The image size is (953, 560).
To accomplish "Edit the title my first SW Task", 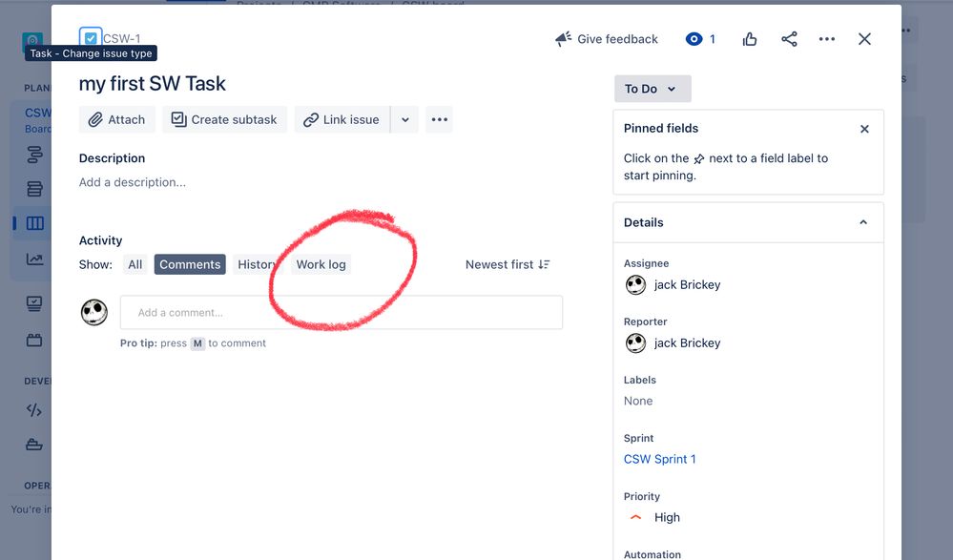I will [152, 83].
